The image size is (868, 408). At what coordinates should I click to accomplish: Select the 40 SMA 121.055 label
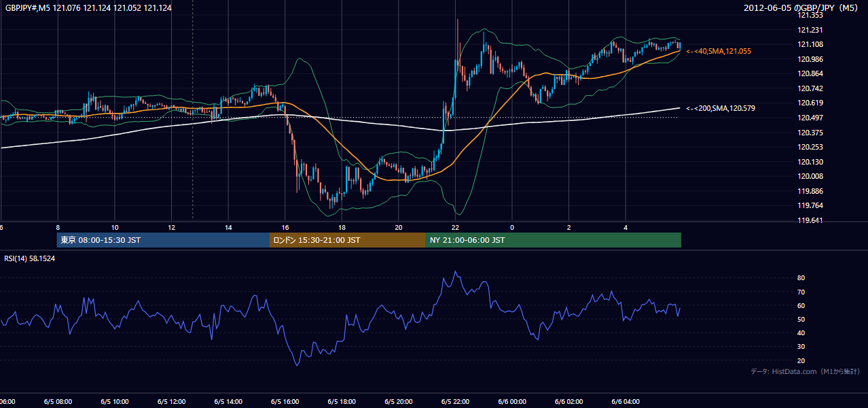click(x=719, y=51)
